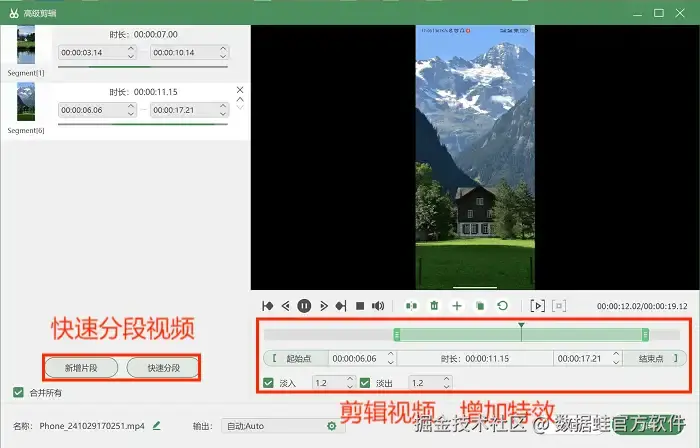This screenshot has height=448, width=700.
Task: Increase the timeline start time 00:00:06.06
Action: (x=391, y=354)
